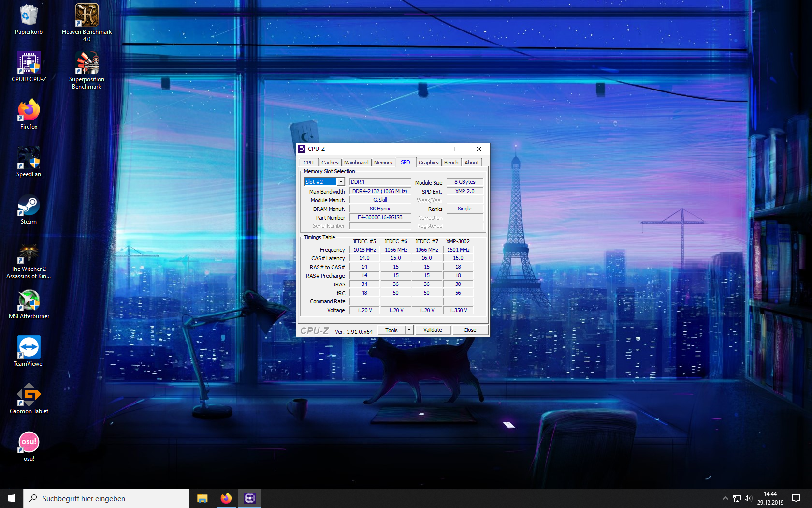Open the Papierkorb recycle bin icon
The height and width of the screenshot is (508, 812).
pyautogui.click(x=29, y=20)
